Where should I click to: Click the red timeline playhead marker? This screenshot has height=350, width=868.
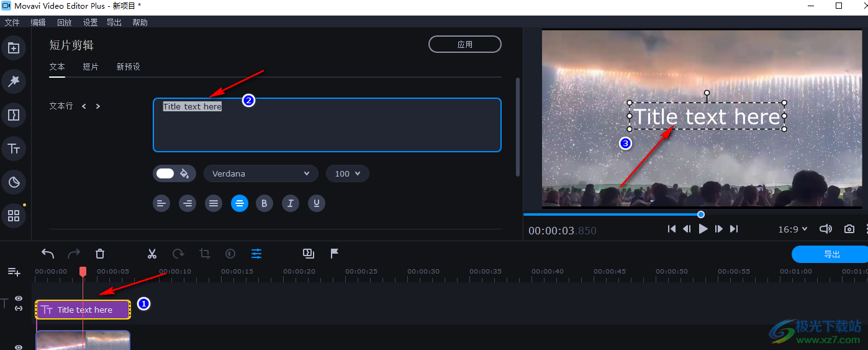[83, 272]
